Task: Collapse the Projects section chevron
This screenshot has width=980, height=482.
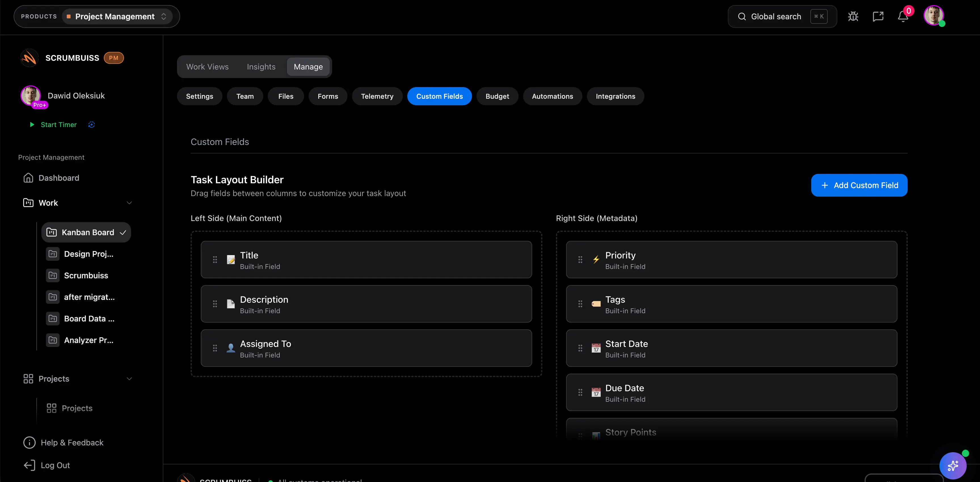Action: [x=129, y=378]
